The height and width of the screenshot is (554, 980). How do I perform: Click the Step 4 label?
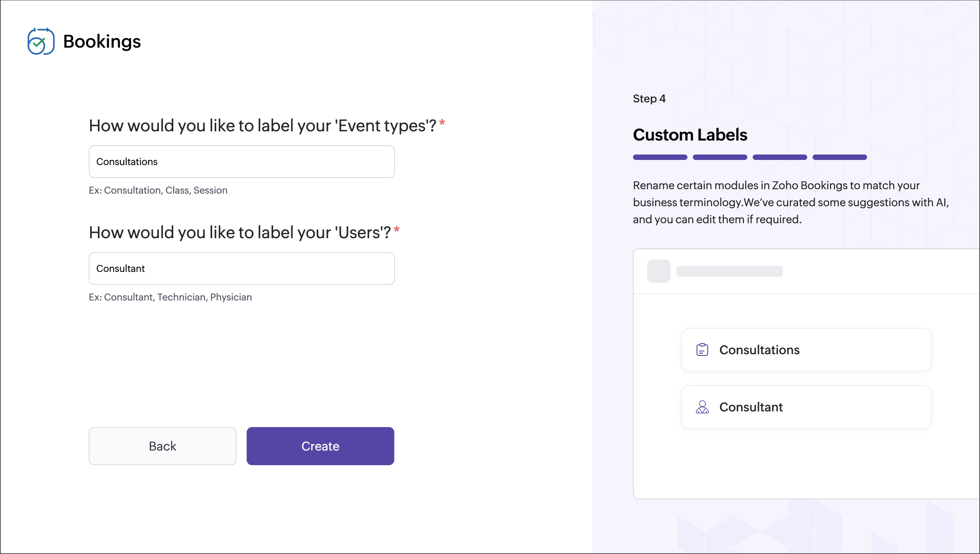click(649, 99)
